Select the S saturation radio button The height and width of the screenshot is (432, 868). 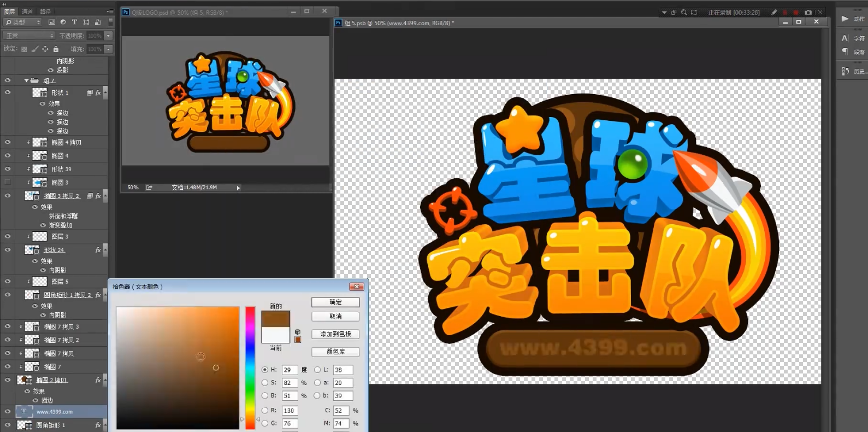tap(265, 383)
